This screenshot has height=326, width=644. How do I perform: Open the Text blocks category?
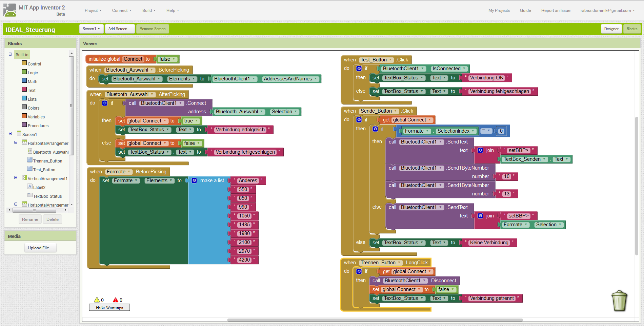[x=32, y=90]
